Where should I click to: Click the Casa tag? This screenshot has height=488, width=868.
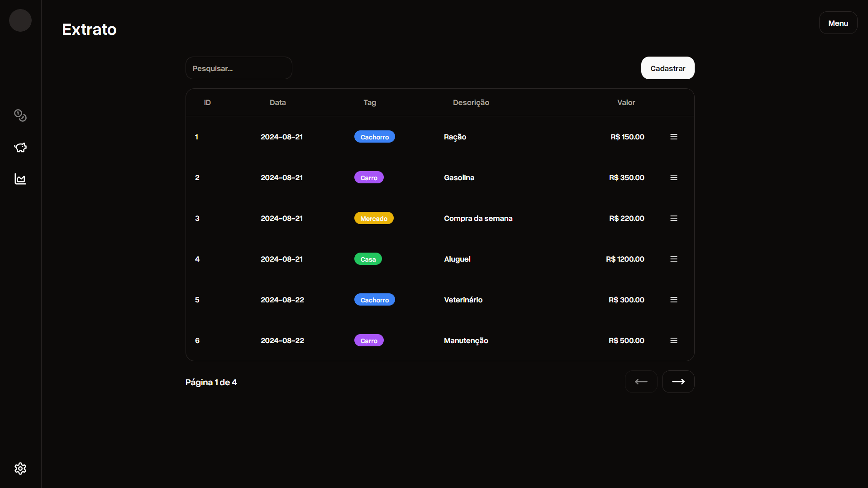[x=368, y=259]
